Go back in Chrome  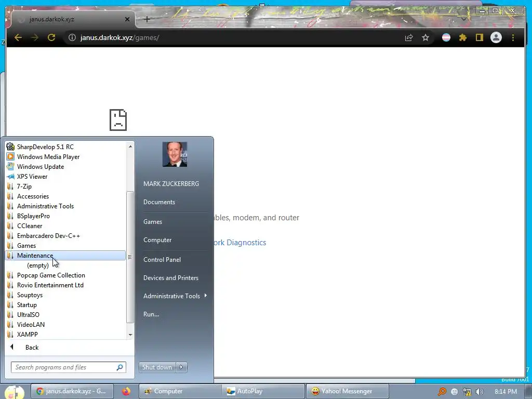point(18,37)
